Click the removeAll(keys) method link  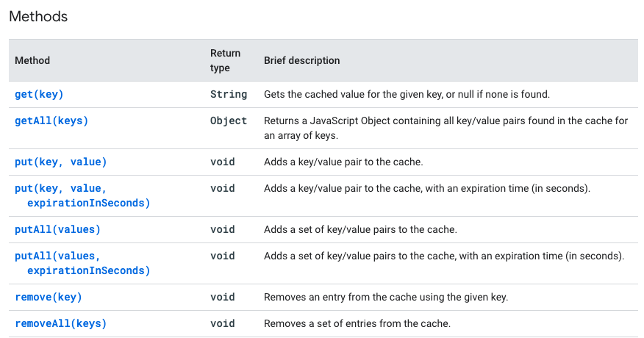(x=61, y=323)
